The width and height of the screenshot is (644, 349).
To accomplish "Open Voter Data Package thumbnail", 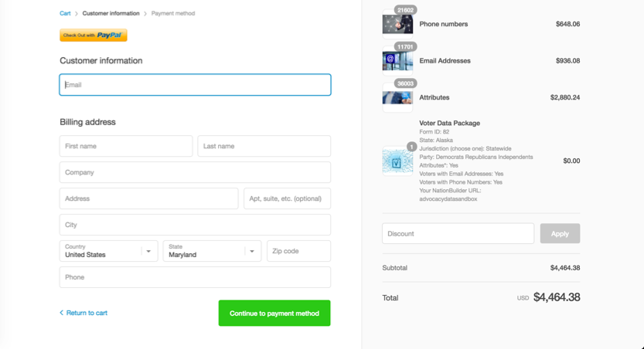I will 397,161.
